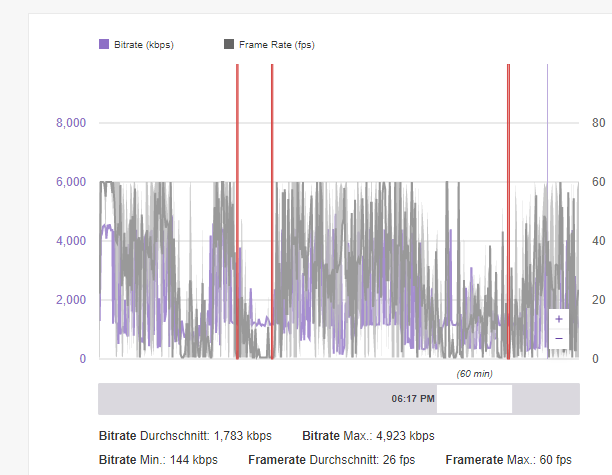Click the Bitrate Max. 4,923 kbps stat

coord(368,436)
